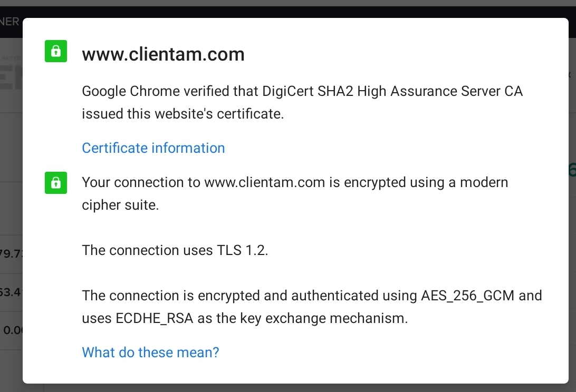
Task: Click the small LIMITED label above the left logo
Action: click(x=11, y=58)
